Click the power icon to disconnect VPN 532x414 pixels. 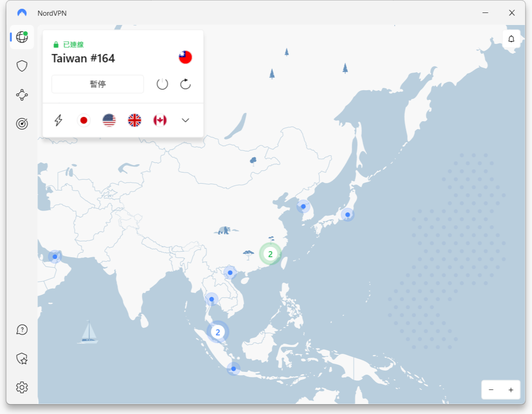[162, 84]
